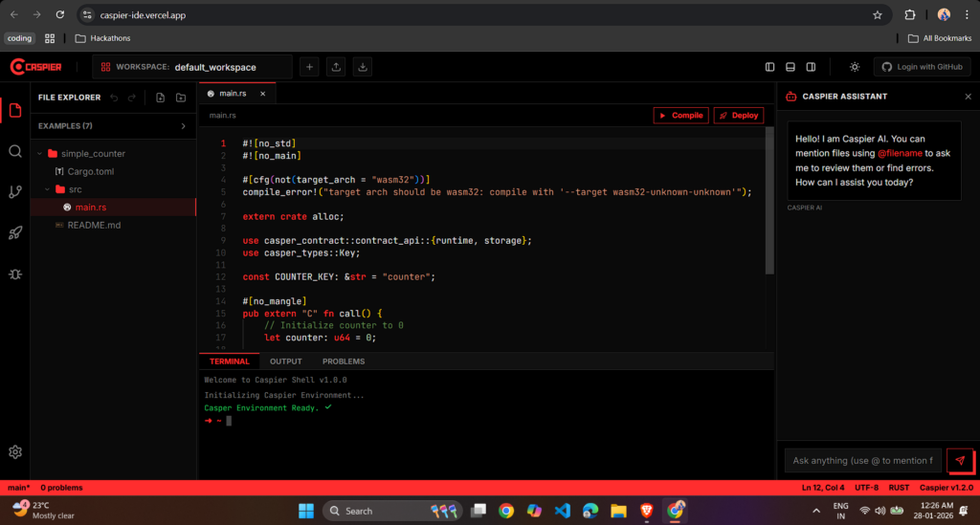Open File Explorer from taskbar
Screen dimensions: 980x525
(619, 511)
